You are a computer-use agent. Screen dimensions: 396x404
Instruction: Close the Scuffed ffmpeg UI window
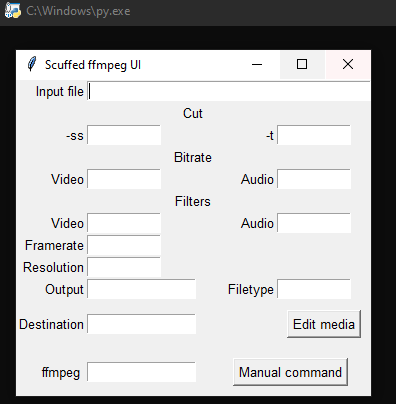[348, 64]
